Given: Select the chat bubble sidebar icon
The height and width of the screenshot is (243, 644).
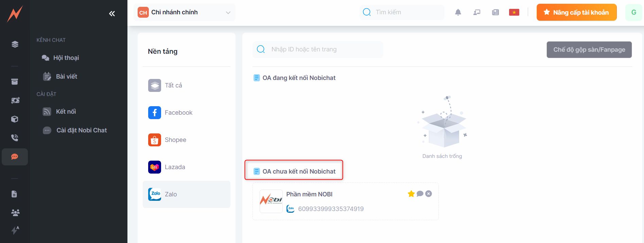Looking at the screenshot, I should click(x=15, y=157).
